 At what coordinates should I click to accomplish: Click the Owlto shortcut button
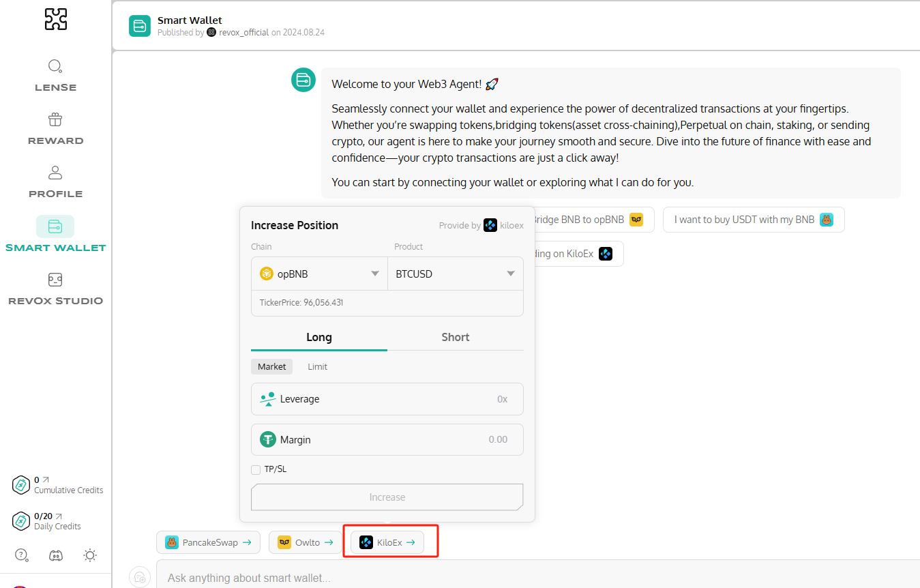305,542
